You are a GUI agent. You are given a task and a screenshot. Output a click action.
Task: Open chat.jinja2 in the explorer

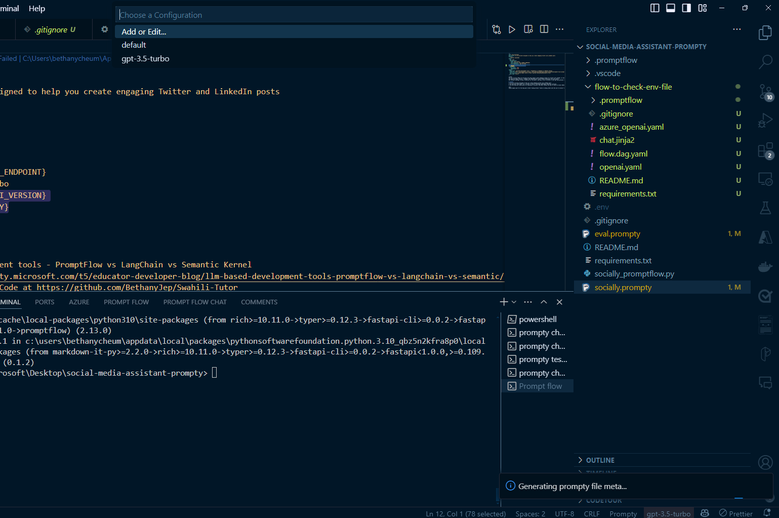click(x=617, y=141)
